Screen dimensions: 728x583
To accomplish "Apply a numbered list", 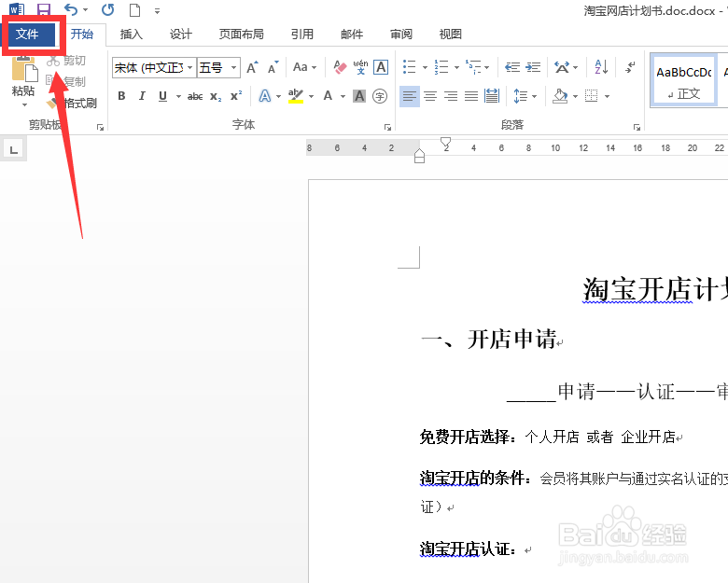I will (441, 67).
